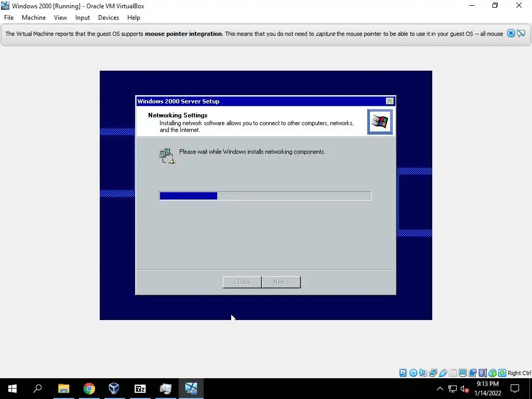Click the disabled Back button

242,282
